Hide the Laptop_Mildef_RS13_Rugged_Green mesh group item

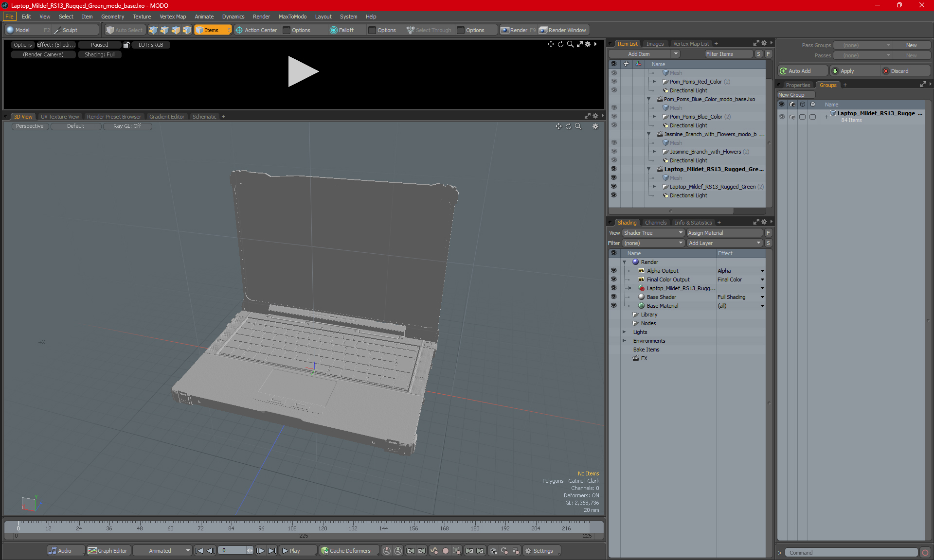point(613,187)
